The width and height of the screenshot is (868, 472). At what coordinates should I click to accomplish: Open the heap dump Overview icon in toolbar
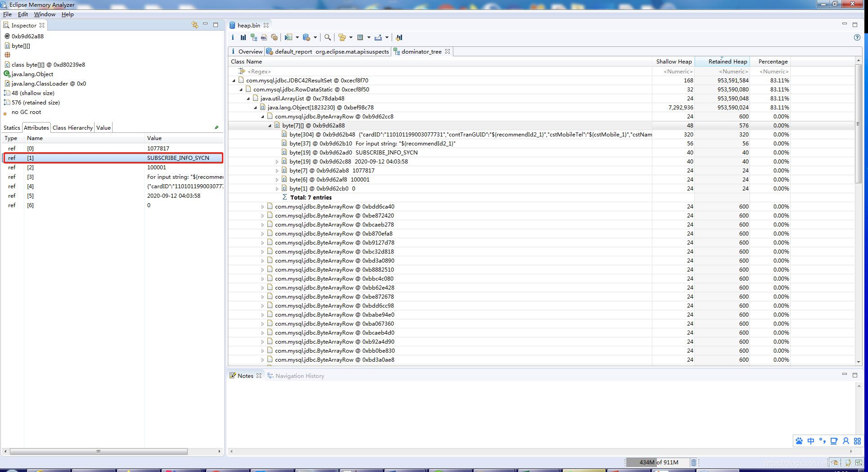pos(233,37)
